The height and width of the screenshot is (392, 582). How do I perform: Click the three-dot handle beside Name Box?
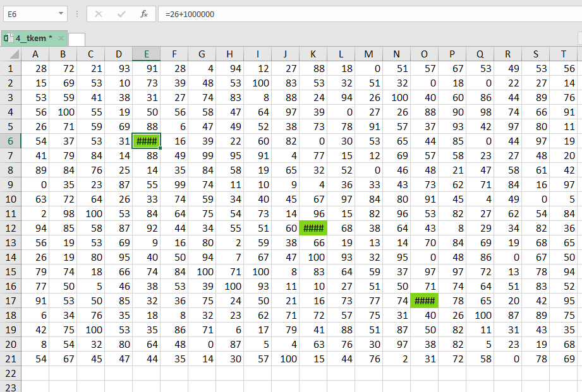click(x=76, y=14)
